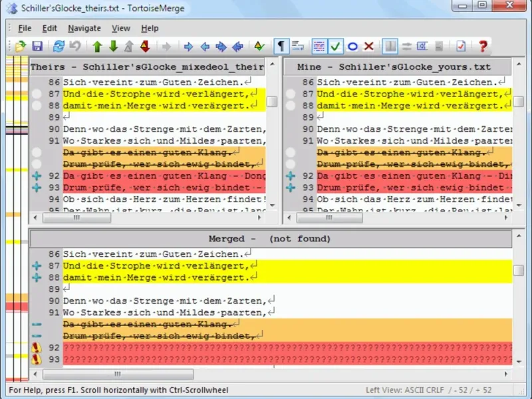Click the Mine pane scroll-left arrow
The height and width of the screenshot is (399, 532).
(289, 217)
